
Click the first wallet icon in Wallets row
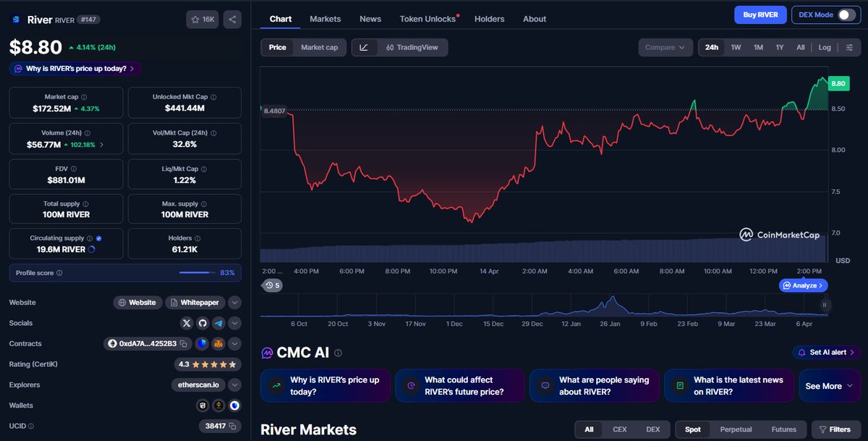tap(203, 406)
